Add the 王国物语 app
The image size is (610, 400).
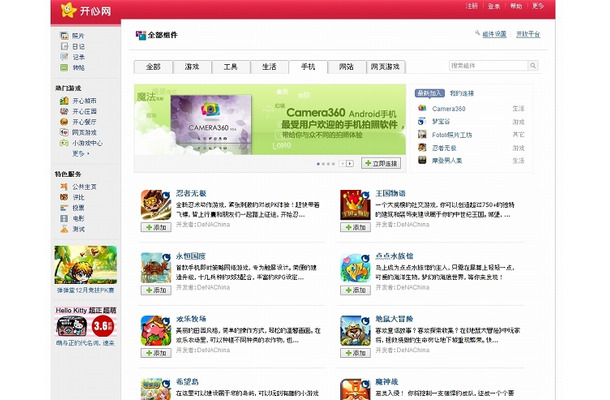click(x=355, y=227)
